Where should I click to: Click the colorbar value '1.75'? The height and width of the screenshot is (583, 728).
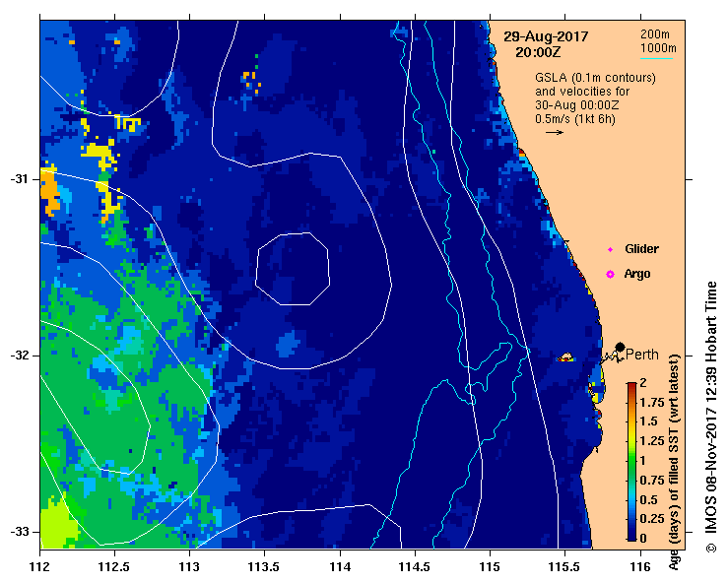(652, 403)
